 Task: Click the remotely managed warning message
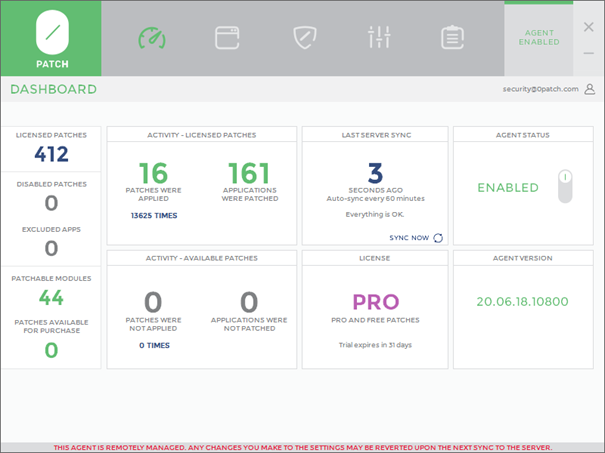coord(302,448)
